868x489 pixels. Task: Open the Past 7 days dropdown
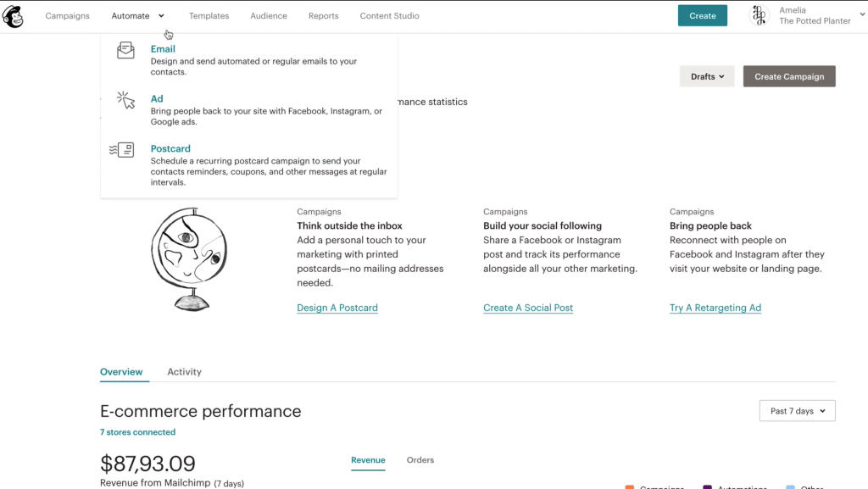(797, 411)
